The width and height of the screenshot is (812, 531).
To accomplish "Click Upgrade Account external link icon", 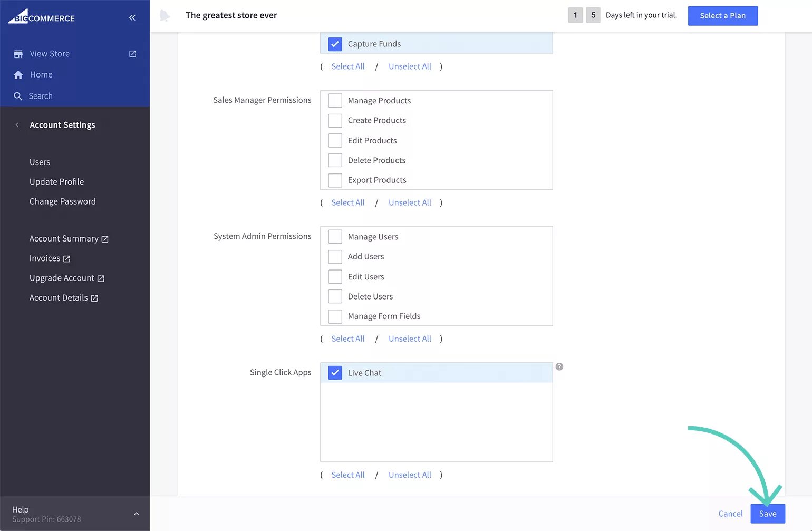I will (101, 278).
